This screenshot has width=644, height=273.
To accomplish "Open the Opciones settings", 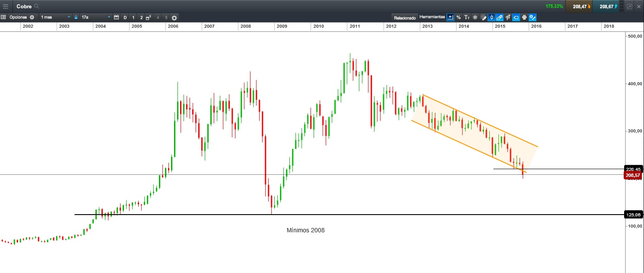I will (22, 17).
